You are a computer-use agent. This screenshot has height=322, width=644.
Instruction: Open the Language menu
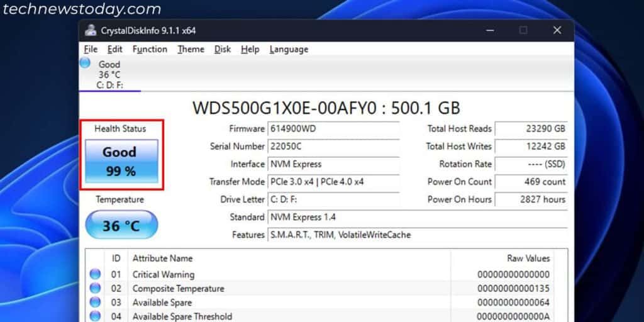pyautogui.click(x=289, y=49)
